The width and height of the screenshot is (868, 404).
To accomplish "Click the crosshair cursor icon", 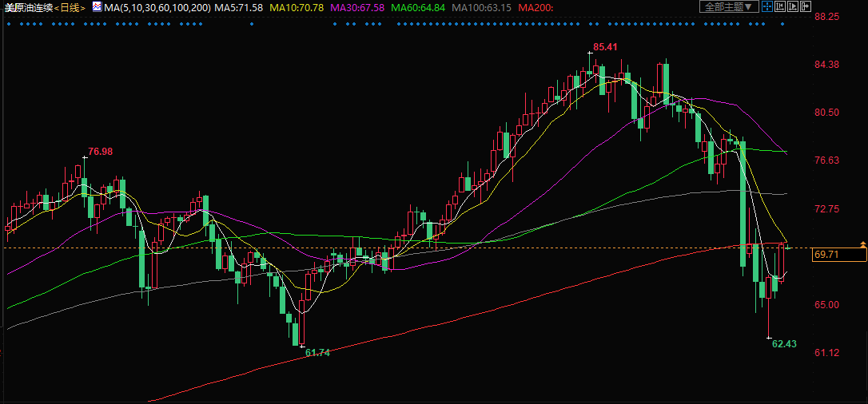I will (x=766, y=6).
